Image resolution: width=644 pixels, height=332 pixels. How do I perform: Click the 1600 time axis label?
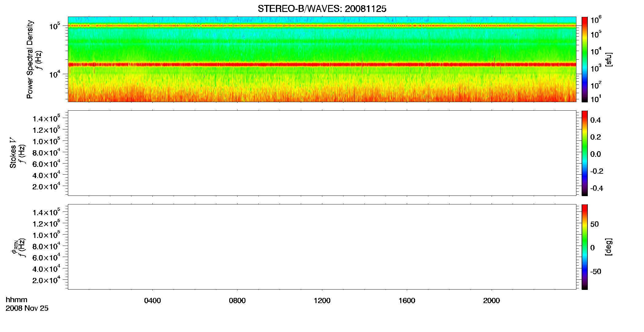pyautogui.click(x=407, y=301)
